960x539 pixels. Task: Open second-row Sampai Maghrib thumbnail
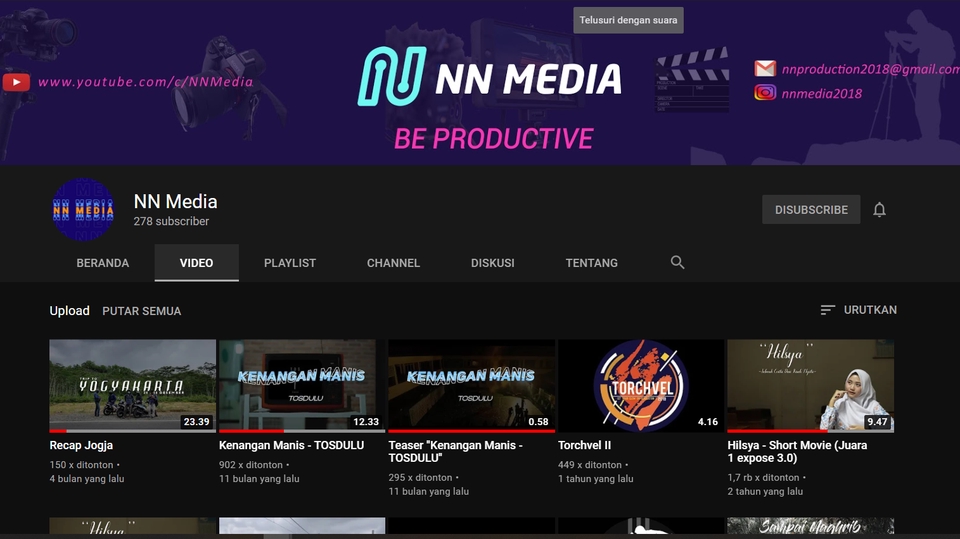coord(811,526)
